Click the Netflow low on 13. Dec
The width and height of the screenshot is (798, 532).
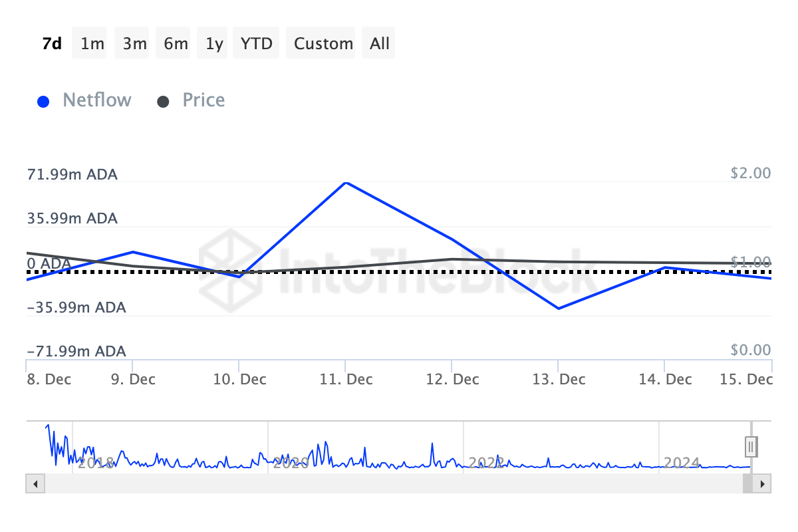[558, 309]
